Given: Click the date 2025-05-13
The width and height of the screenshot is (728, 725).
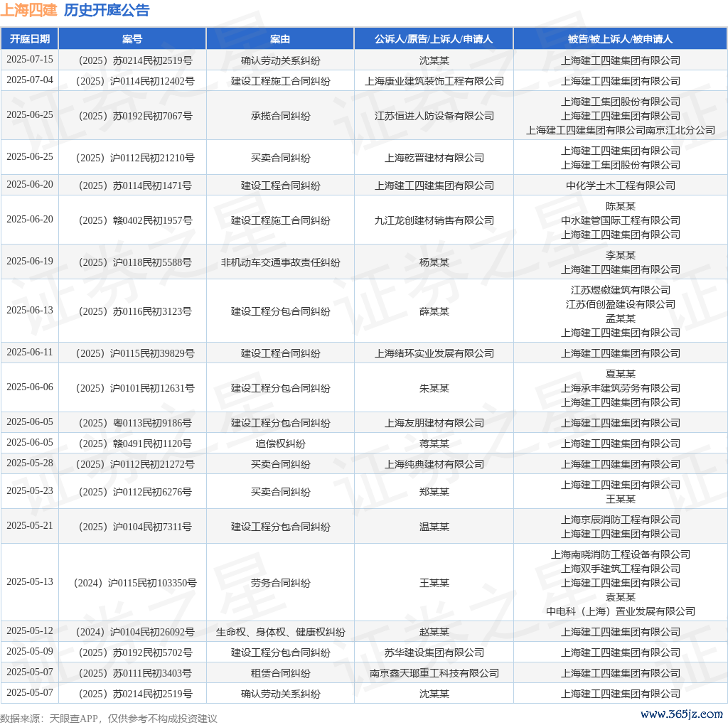Looking at the screenshot, I should 30,581.
